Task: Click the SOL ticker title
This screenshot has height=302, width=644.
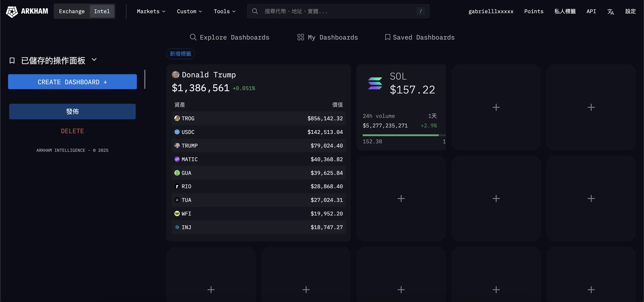Action: pyautogui.click(x=398, y=76)
